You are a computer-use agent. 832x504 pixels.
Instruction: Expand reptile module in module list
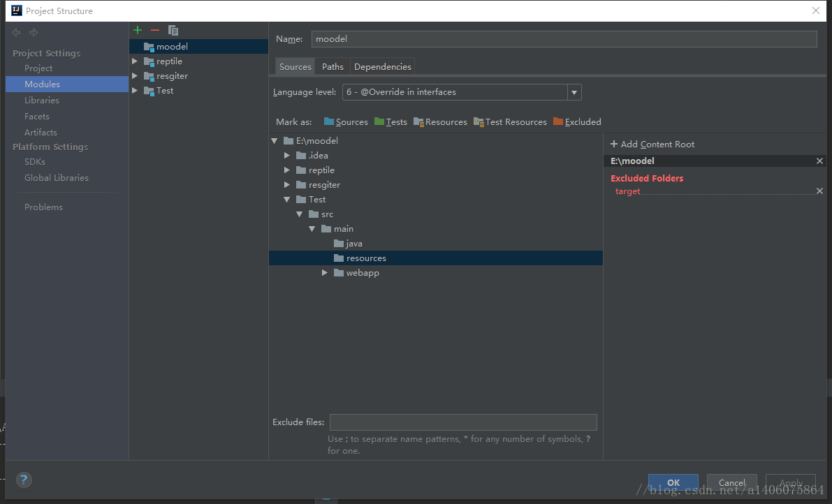tap(135, 61)
